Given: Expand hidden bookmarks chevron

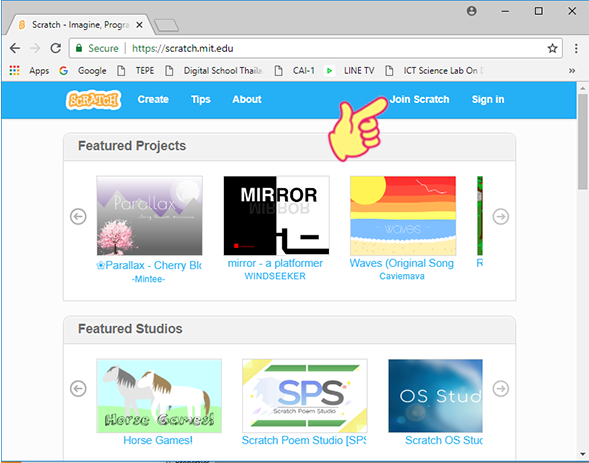Looking at the screenshot, I should (x=572, y=71).
